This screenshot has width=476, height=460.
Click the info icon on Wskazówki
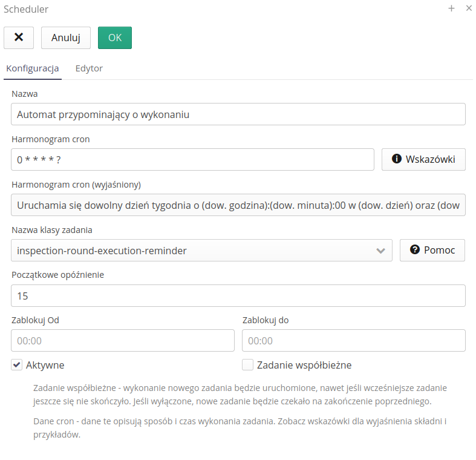pyautogui.click(x=397, y=159)
